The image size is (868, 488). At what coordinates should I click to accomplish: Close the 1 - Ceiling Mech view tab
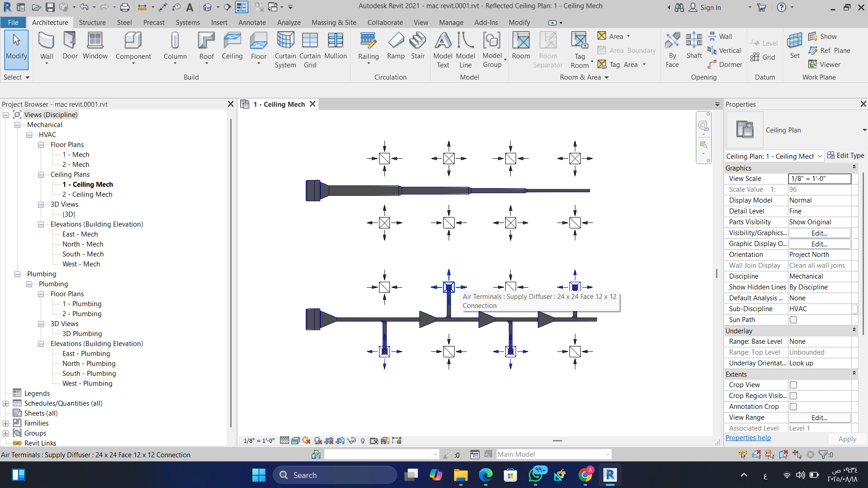pos(313,104)
